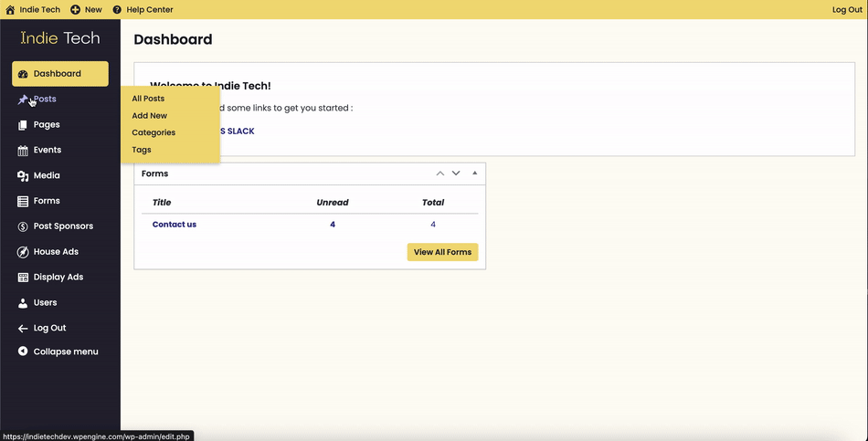
Task: Click the Users person icon
Action: click(x=23, y=303)
